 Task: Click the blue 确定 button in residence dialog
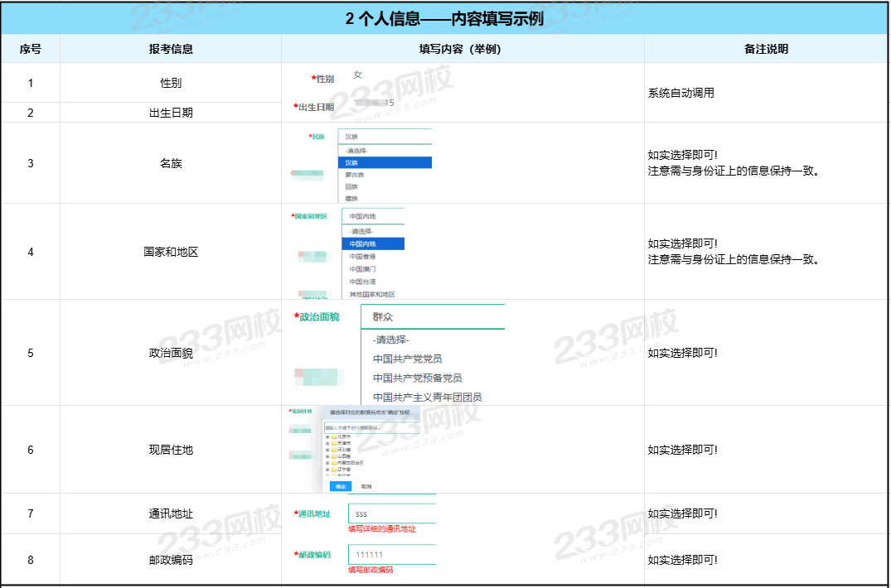(341, 486)
